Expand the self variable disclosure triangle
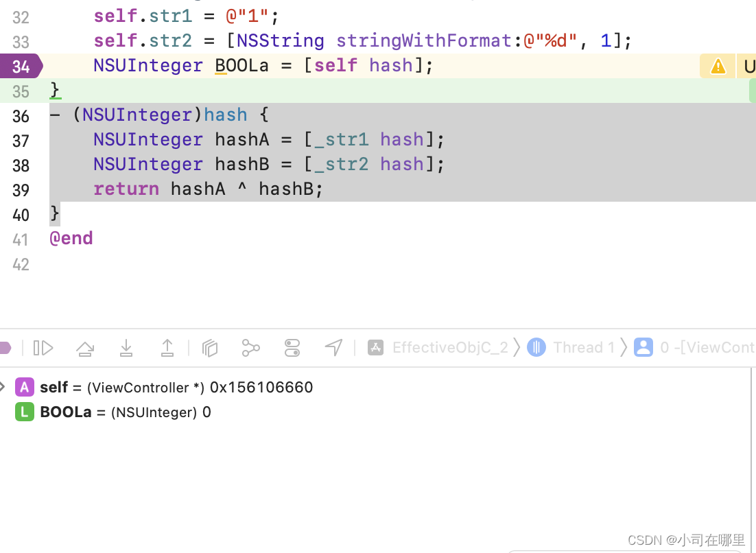The height and width of the screenshot is (553, 756). (3, 388)
